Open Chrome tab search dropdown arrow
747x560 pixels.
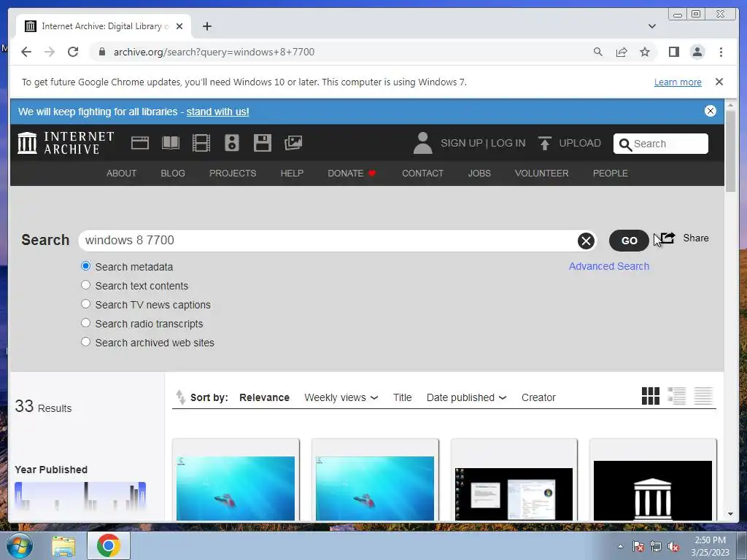(x=652, y=26)
